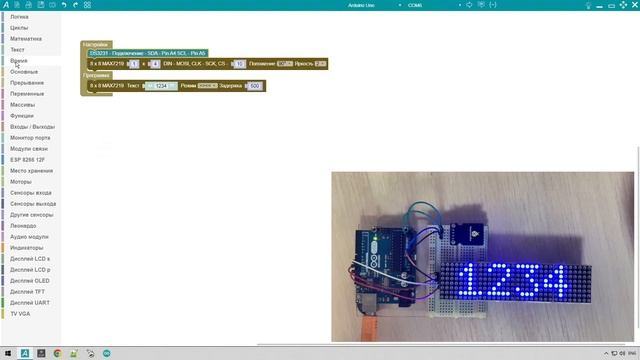Undo the last block change
The image size is (640, 360).
(64, 5)
